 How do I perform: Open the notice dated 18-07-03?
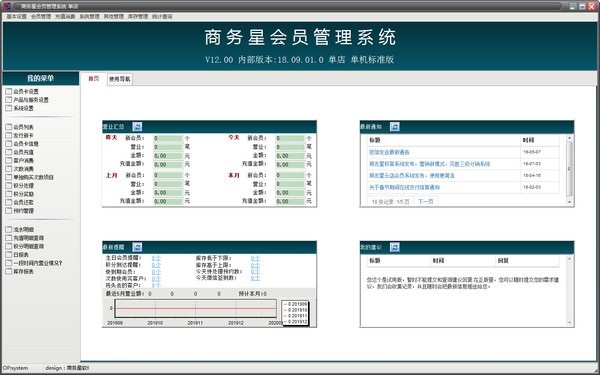[430, 164]
